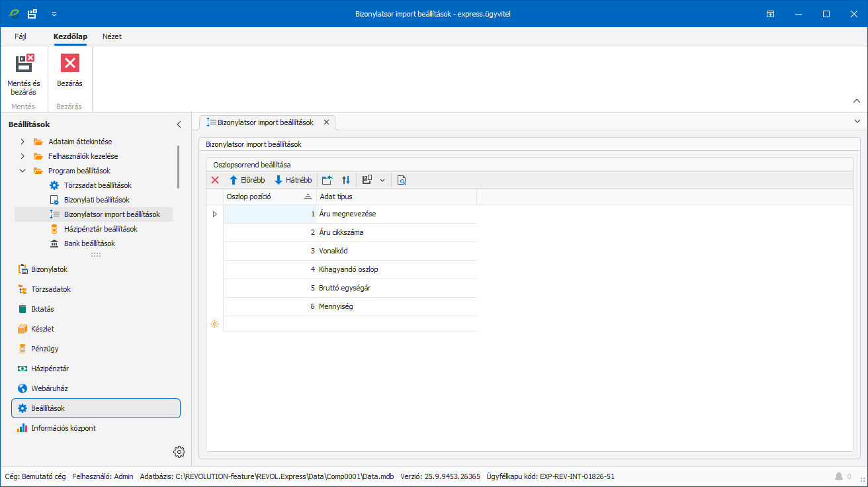Open the Fájl menu
Screen dimensions: 868x487
point(21,36)
